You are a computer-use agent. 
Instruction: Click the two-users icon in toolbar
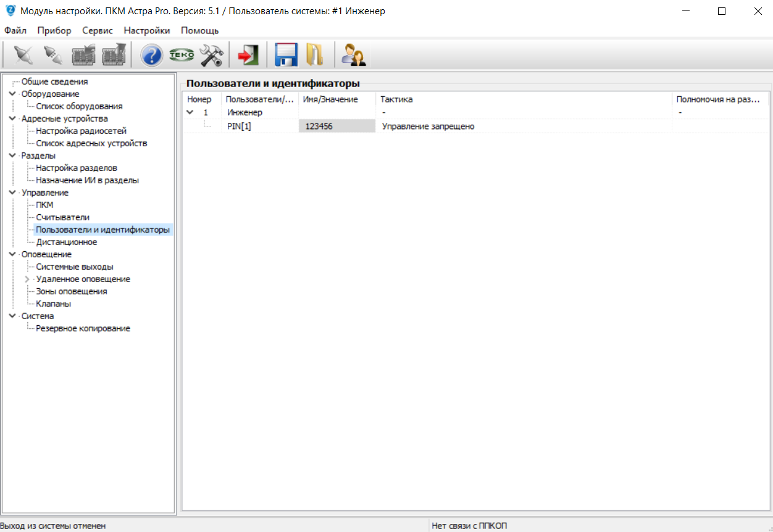(x=354, y=56)
